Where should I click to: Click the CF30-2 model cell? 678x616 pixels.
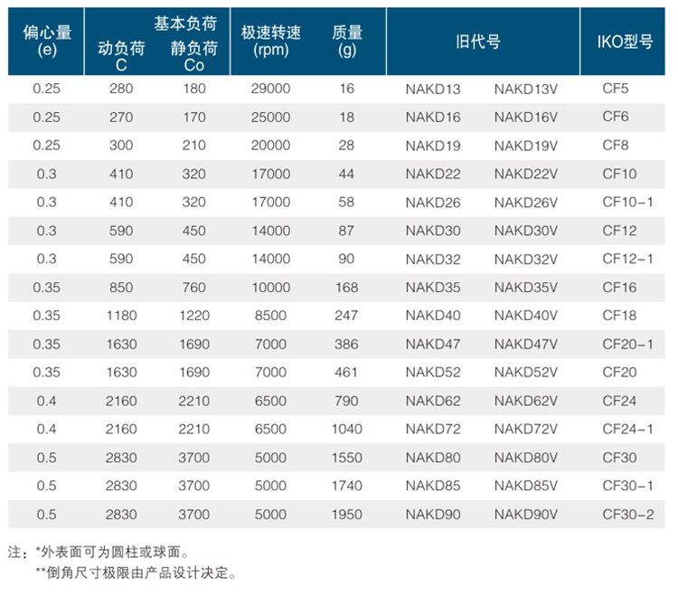point(627,514)
